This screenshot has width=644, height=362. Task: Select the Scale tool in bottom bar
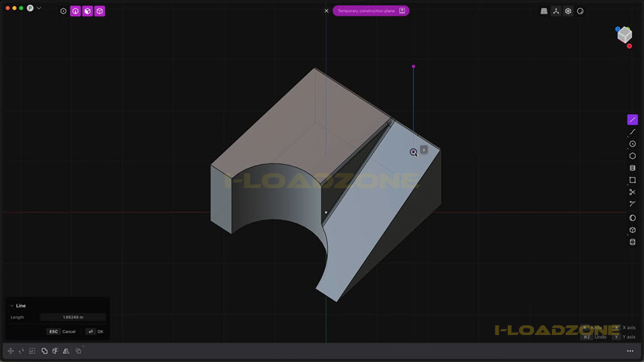pos(32,351)
